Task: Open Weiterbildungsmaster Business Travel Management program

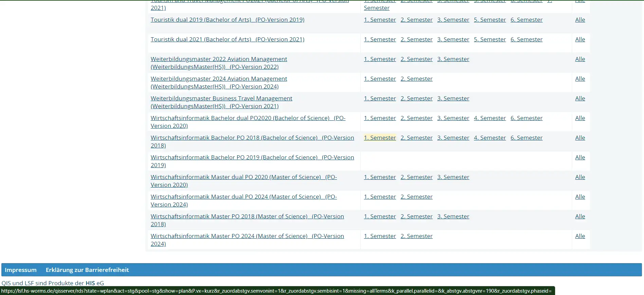Action: 221,98
